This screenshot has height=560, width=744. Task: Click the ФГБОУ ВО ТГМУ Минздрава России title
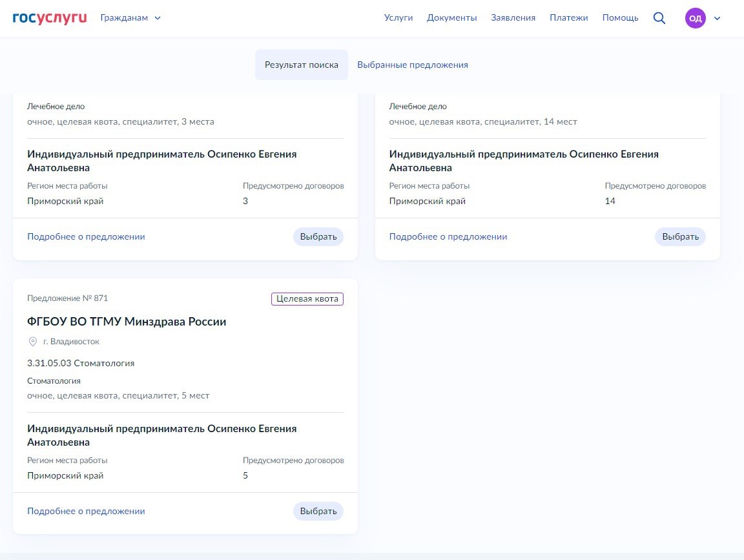click(x=127, y=321)
